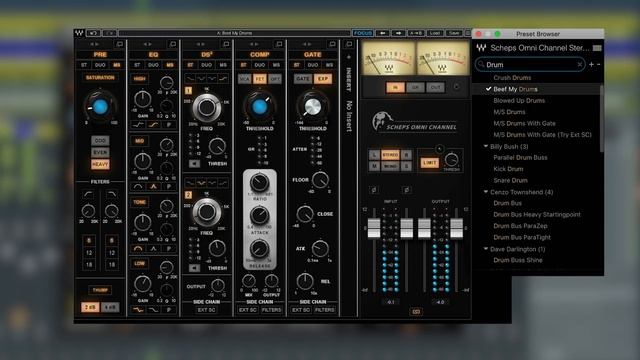Image resolution: width=640 pixels, height=360 pixels.
Task: Click the low-pass filter shape icon in FILTERS
Action: 111,194
